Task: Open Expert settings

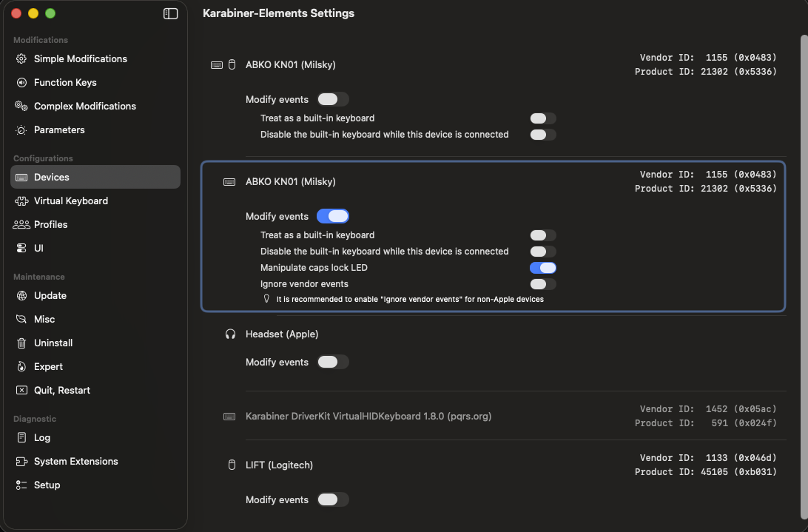Action: (95, 367)
